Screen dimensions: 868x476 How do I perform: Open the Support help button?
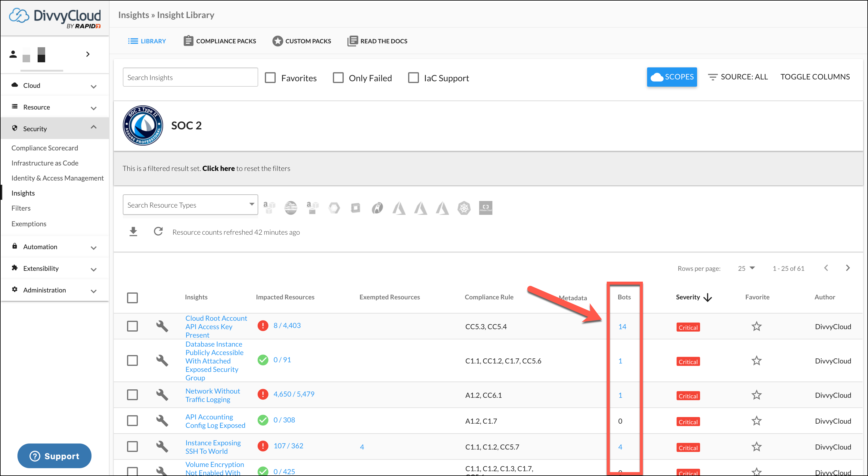54,456
